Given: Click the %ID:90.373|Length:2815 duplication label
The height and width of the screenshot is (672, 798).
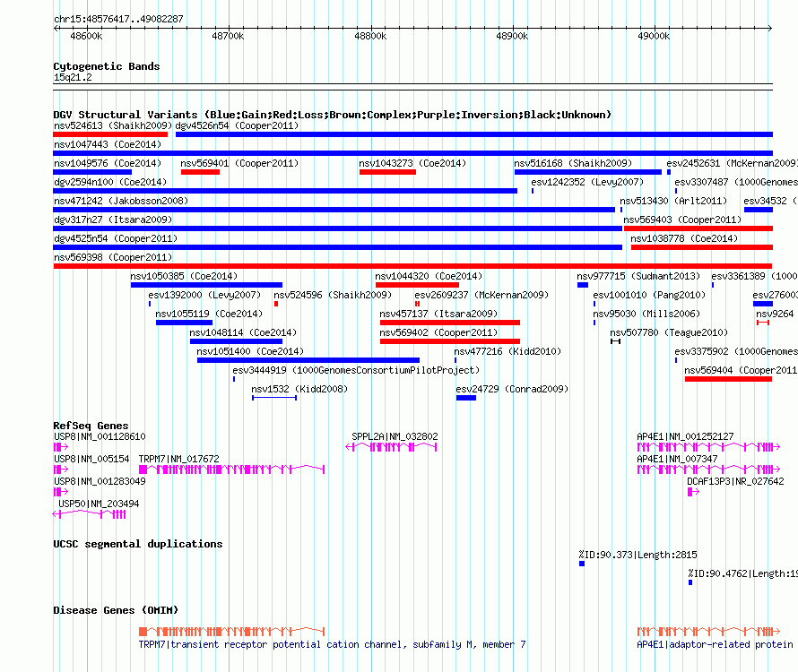Looking at the screenshot, I should [x=638, y=555].
